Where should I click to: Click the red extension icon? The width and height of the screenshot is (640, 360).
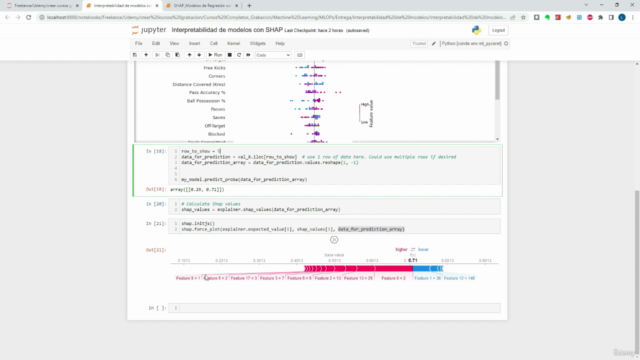tap(558, 18)
